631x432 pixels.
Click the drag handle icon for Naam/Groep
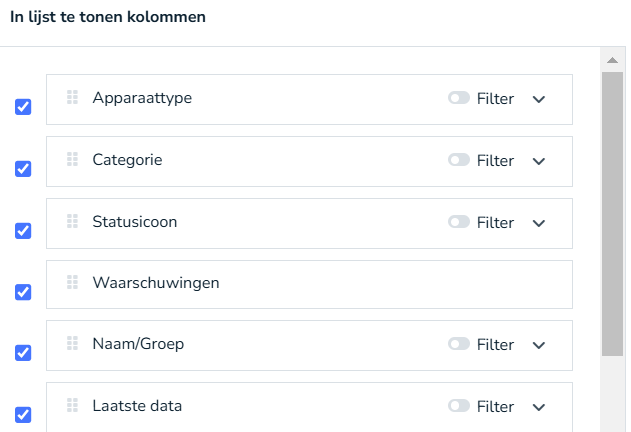pyautogui.click(x=72, y=343)
